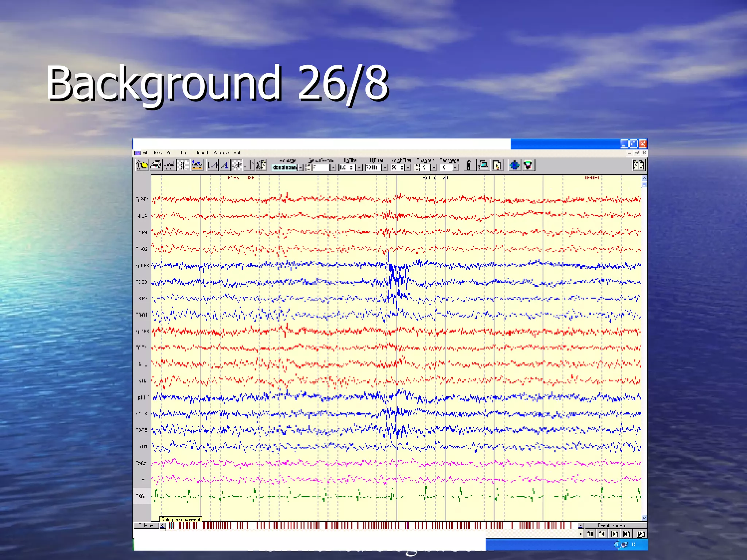Image resolution: width=747 pixels, height=560 pixels.
Task: Click the split-window icon at toolbar right
Action: (x=639, y=166)
